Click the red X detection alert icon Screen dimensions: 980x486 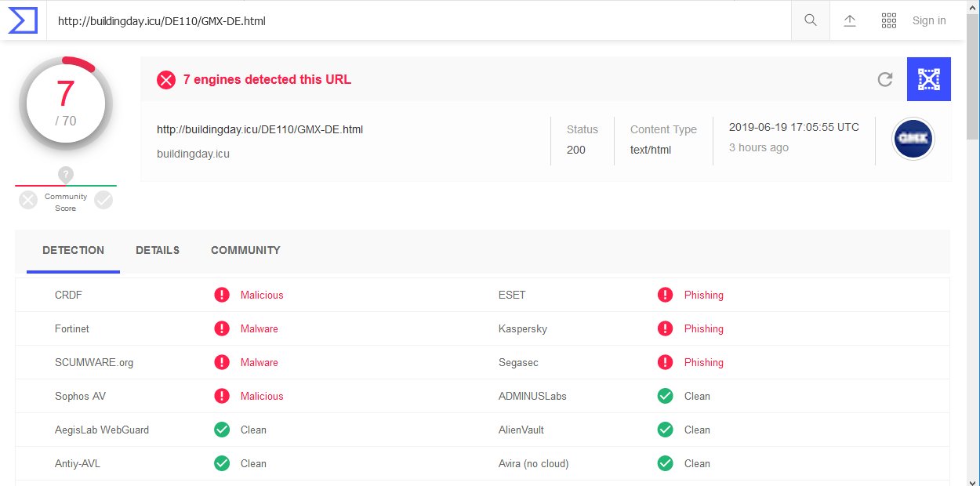tap(166, 79)
